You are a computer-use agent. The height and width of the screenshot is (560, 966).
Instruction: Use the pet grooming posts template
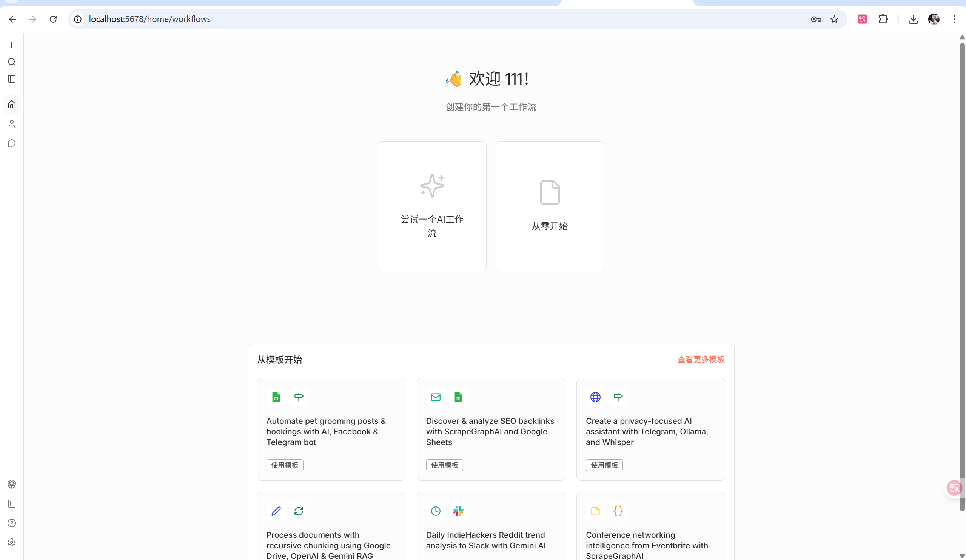(285, 465)
